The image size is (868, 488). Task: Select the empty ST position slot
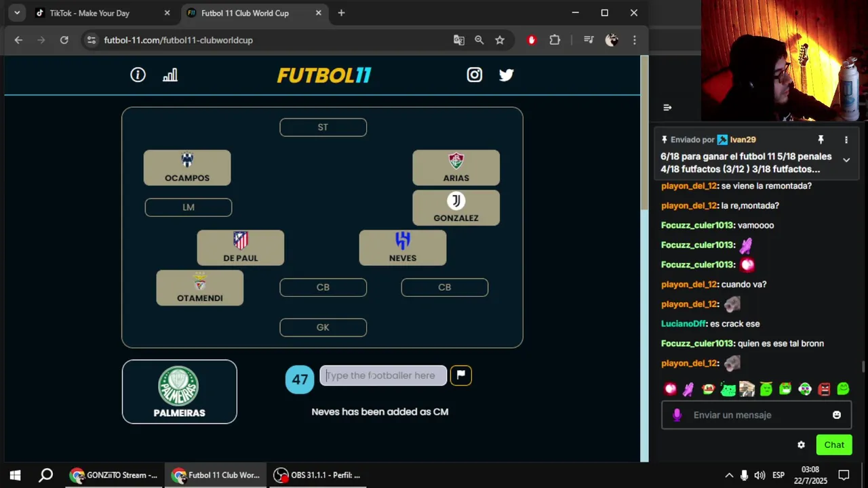click(x=323, y=127)
